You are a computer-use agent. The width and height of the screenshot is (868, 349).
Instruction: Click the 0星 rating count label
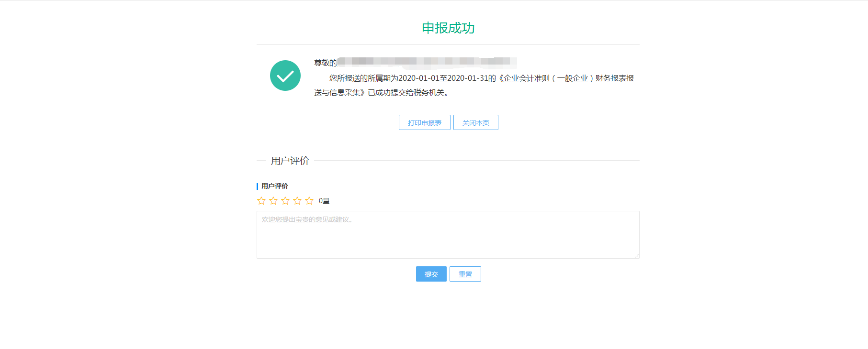click(324, 201)
